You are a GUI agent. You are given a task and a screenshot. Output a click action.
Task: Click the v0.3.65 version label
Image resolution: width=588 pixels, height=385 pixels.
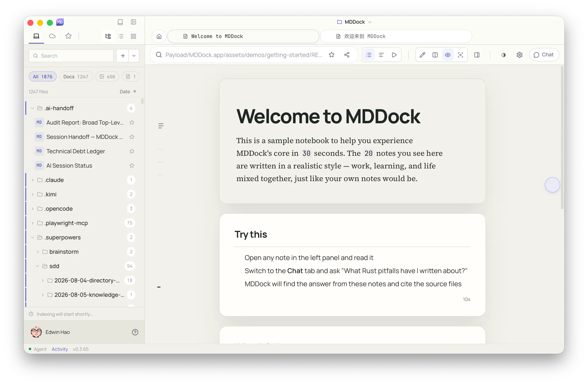pyautogui.click(x=80, y=349)
